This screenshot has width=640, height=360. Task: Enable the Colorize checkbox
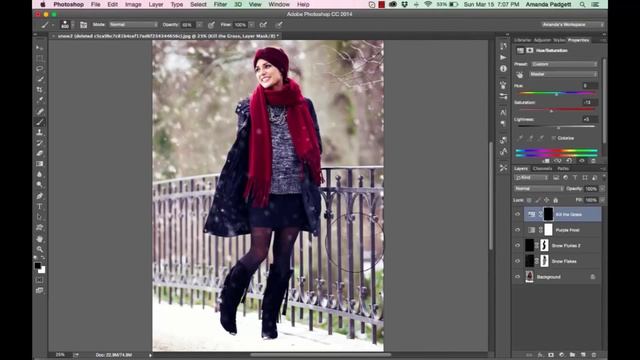pos(553,138)
